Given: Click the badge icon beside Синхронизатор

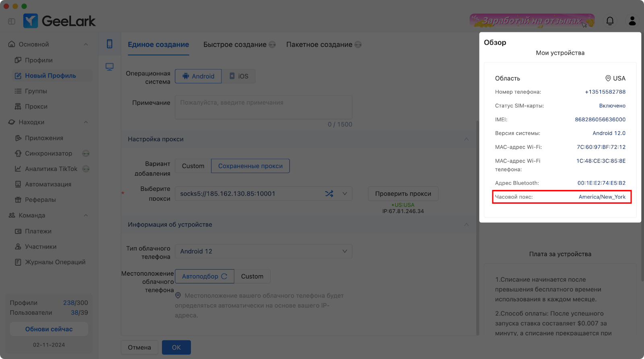Looking at the screenshot, I should tap(86, 153).
